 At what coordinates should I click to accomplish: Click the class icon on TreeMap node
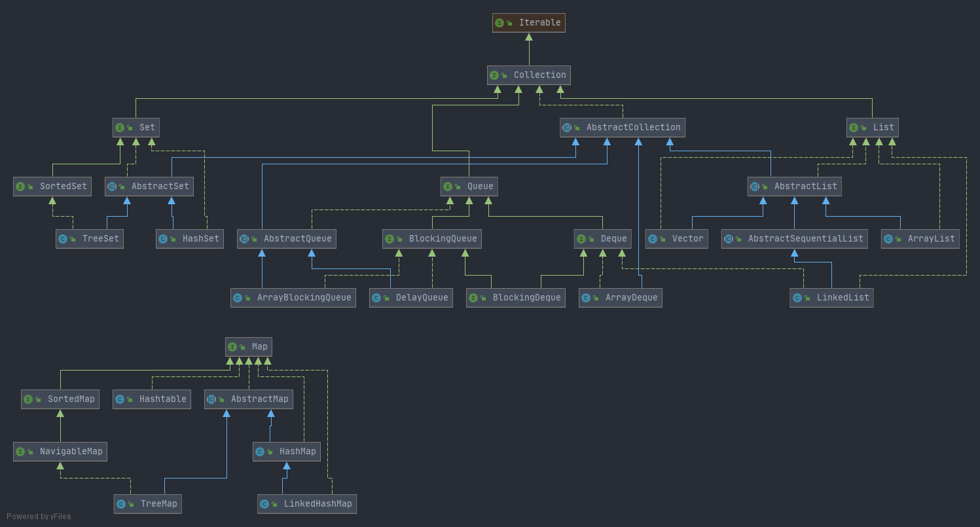point(121,504)
